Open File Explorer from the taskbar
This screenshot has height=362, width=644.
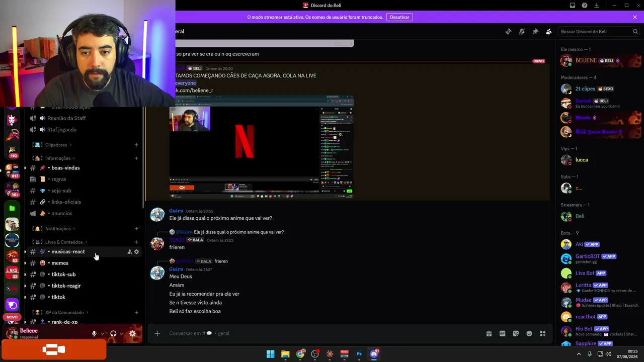click(x=285, y=354)
